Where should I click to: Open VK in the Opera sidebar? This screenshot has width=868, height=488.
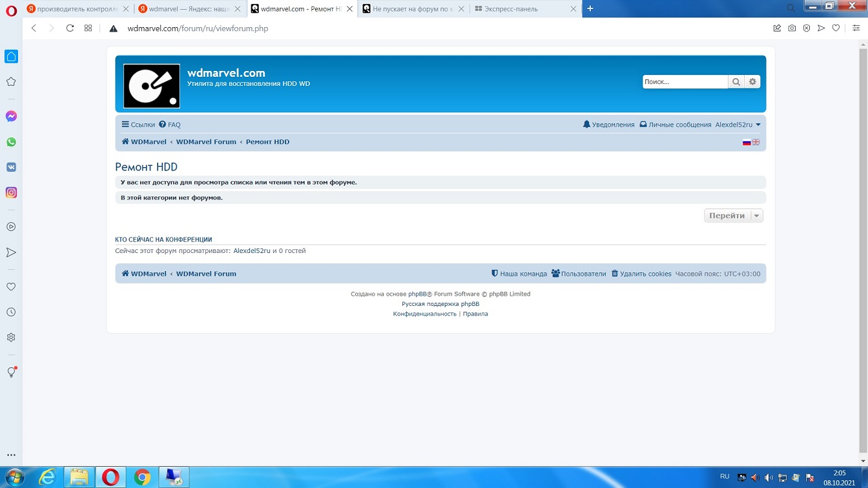tap(11, 167)
